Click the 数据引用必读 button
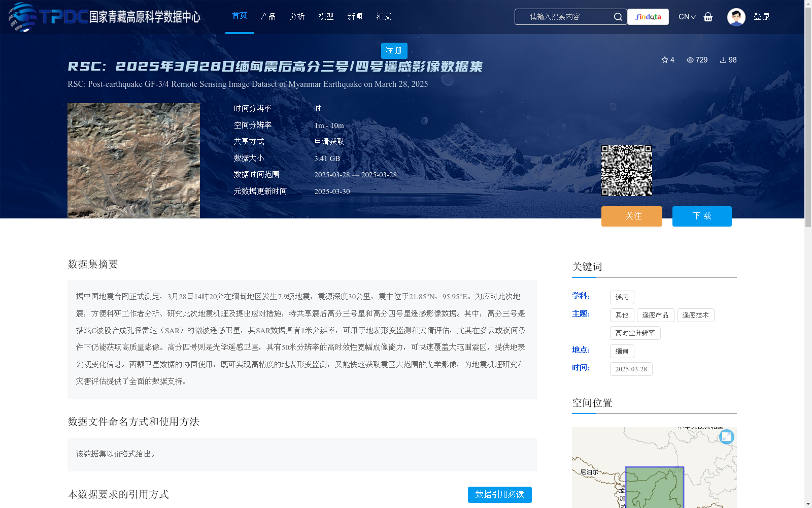 (x=500, y=495)
